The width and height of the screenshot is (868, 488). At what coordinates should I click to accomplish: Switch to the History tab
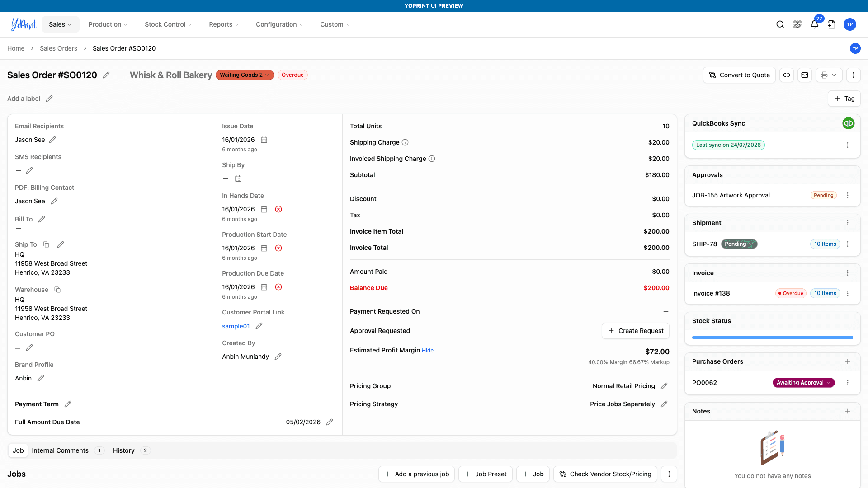[131, 450]
